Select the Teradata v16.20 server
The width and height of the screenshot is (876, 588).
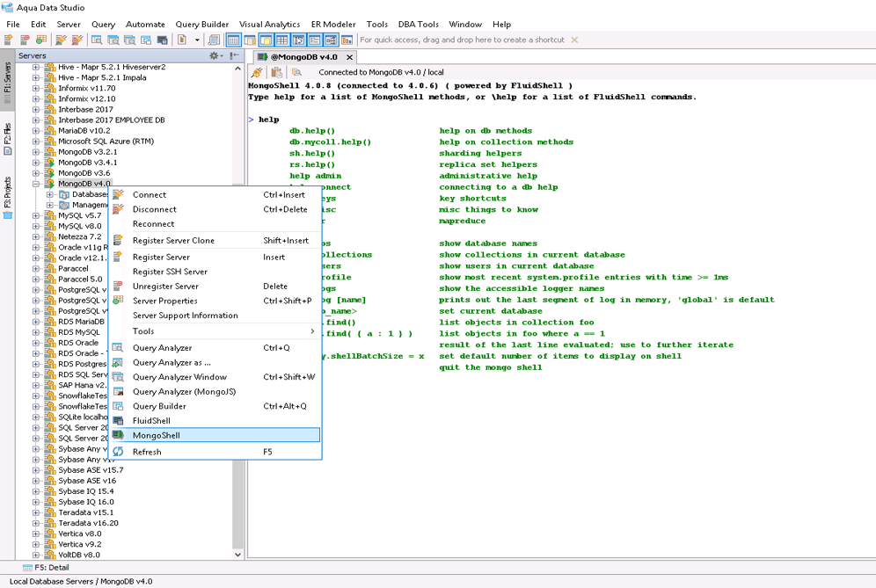(88, 523)
